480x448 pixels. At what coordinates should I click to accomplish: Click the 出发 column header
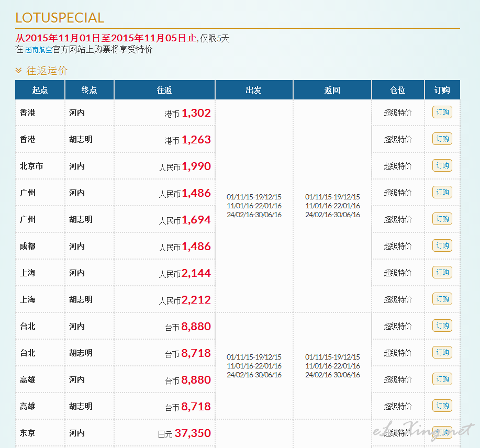point(254,90)
